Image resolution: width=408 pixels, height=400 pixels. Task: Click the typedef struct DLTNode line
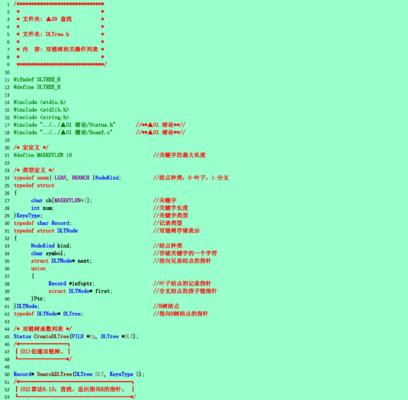click(x=46, y=231)
